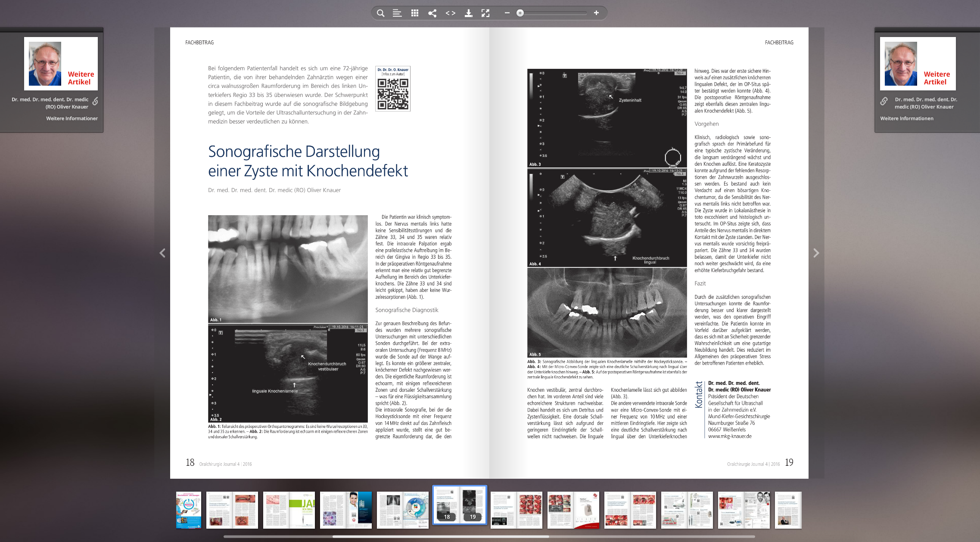Click the Abb. 4 ultrasound image

point(607,218)
